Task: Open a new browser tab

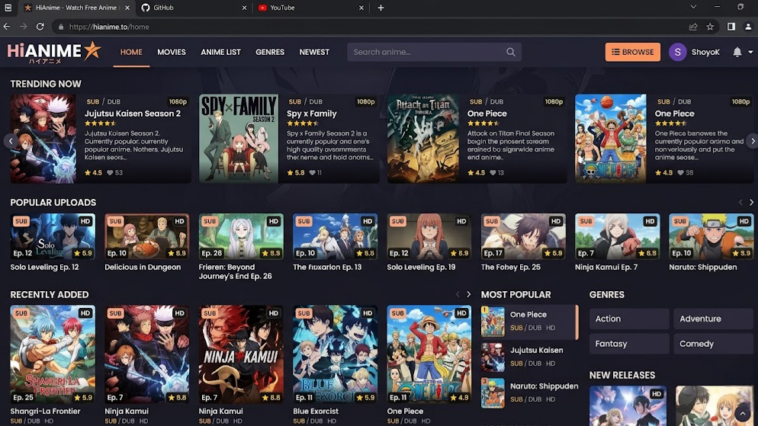Action: [x=380, y=8]
